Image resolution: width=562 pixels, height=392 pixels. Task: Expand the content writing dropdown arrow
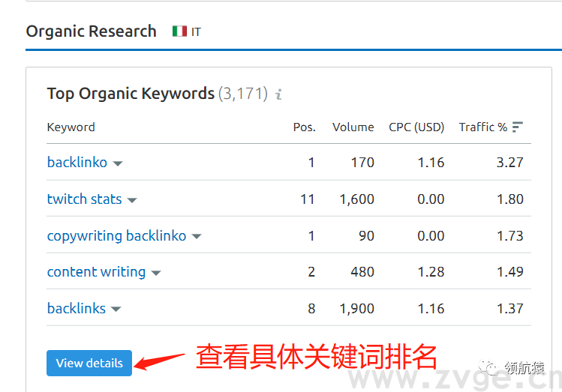click(156, 273)
